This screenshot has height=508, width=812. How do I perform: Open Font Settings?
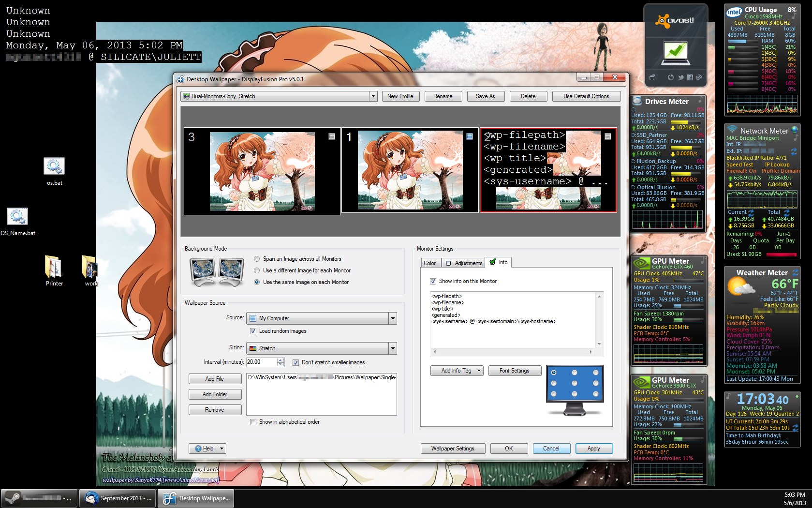pos(515,371)
